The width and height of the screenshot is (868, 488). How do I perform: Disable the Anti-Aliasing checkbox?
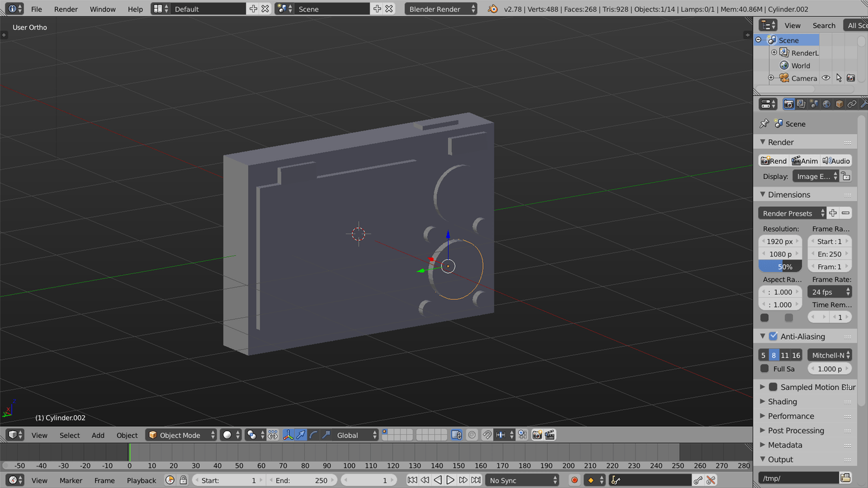774,336
